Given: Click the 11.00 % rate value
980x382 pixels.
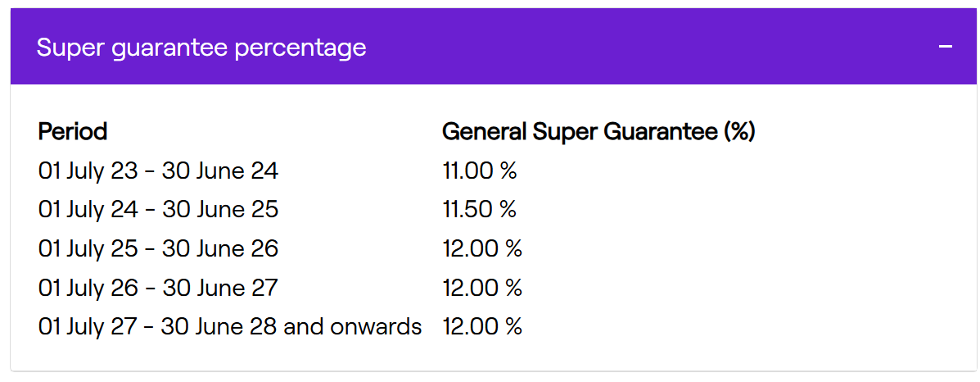Looking at the screenshot, I should pyautogui.click(x=480, y=171).
